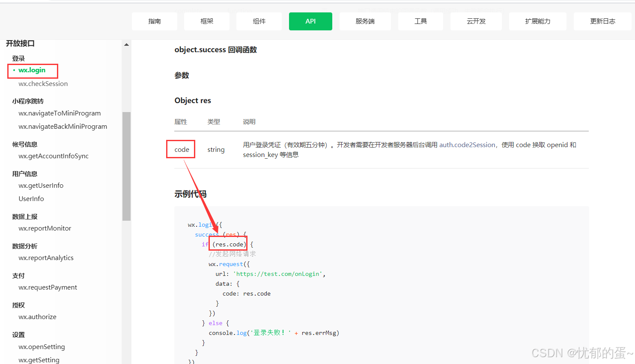Click the sidebar scroll-up arrow
The image size is (635, 364).
pos(126,44)
